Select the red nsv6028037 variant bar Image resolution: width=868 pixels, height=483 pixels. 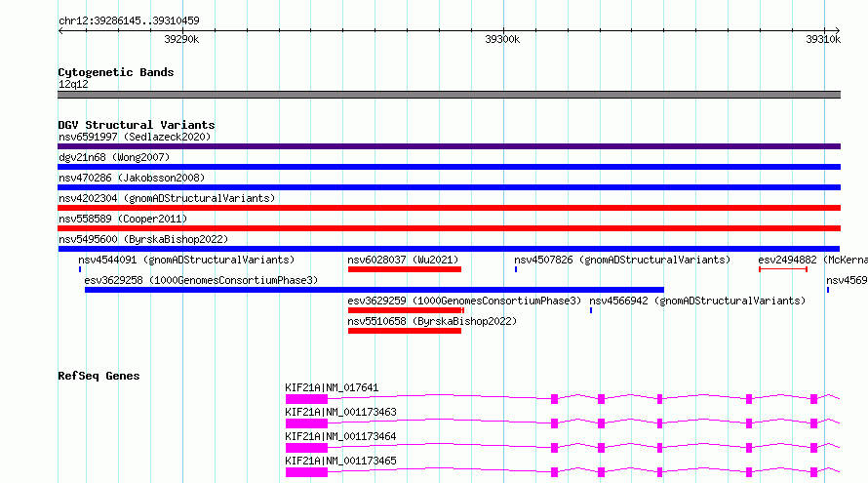405,269
